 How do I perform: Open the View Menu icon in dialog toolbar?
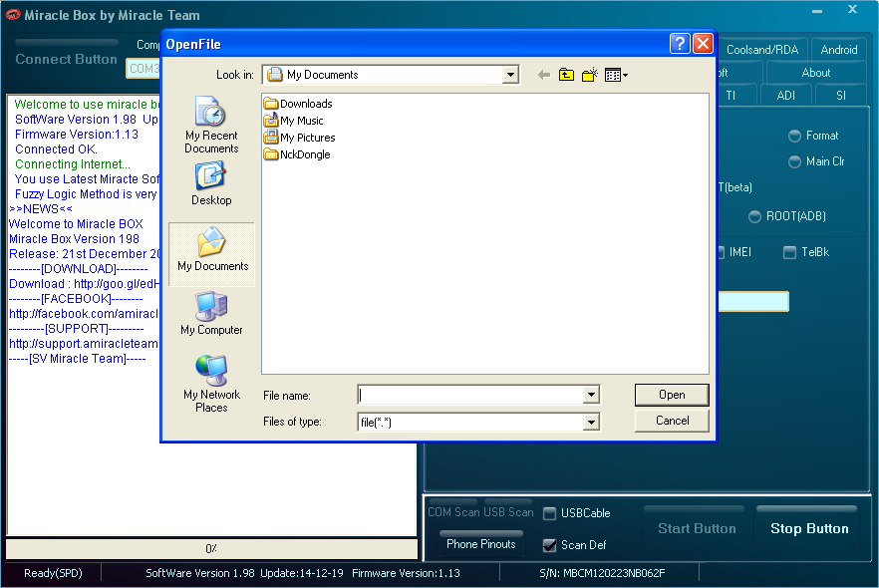pyautogui.click(x=616, y=75)
